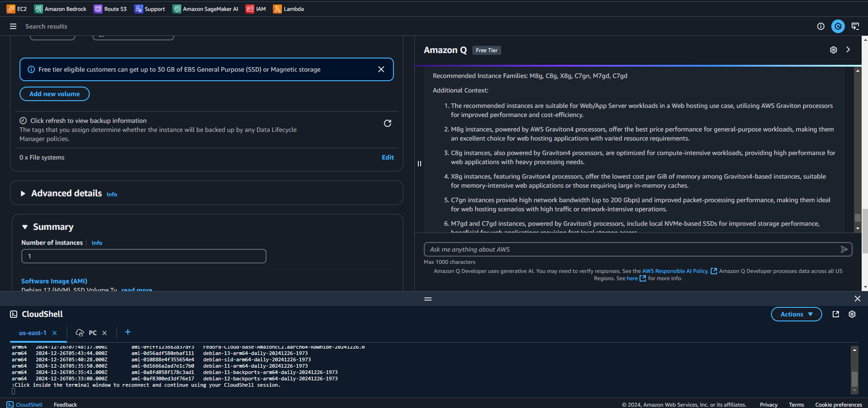Click the Amazon Q chat scrollbar thumb
The image size is (868, 408).
coord(858,218)
